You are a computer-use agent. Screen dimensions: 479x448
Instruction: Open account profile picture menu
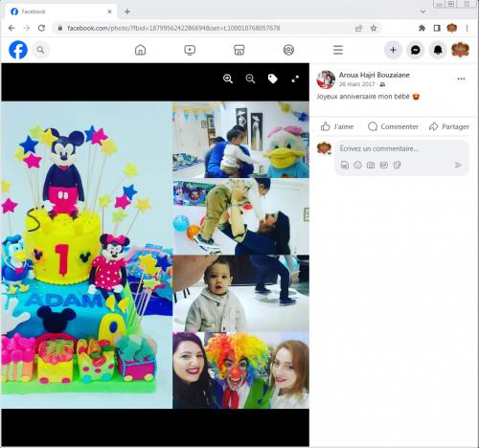click(x=460, y=50)
